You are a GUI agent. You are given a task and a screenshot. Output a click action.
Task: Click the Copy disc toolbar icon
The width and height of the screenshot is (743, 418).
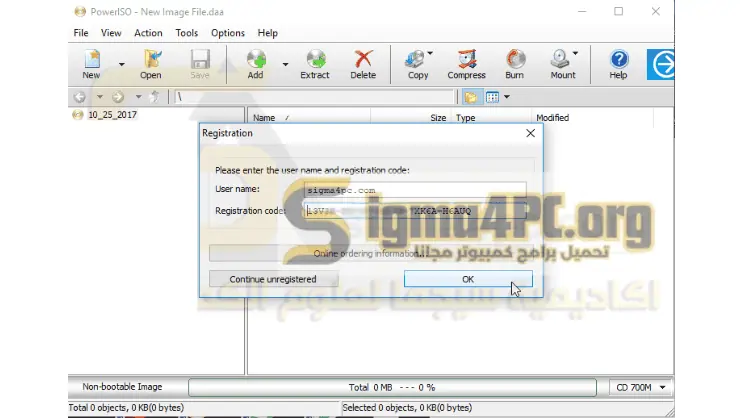coord(417,64)
